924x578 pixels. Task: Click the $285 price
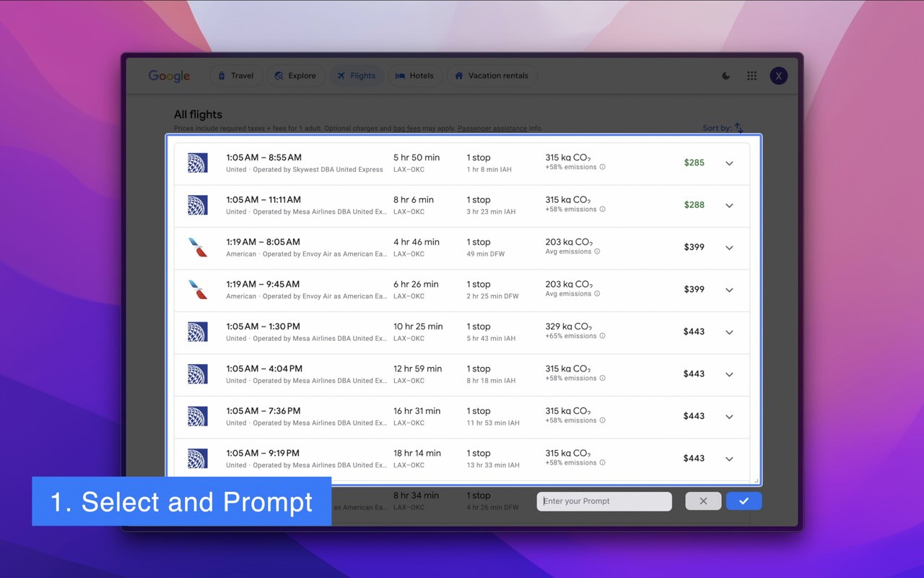pyautogui.click(x=694, y=163)
